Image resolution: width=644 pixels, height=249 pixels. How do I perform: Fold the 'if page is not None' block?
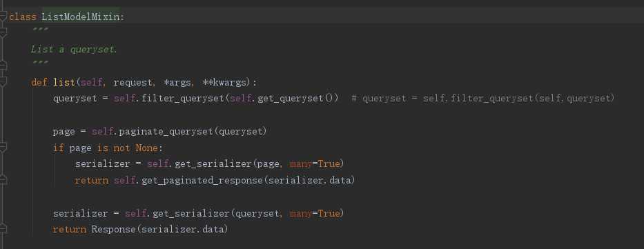(x=3, y=148)
